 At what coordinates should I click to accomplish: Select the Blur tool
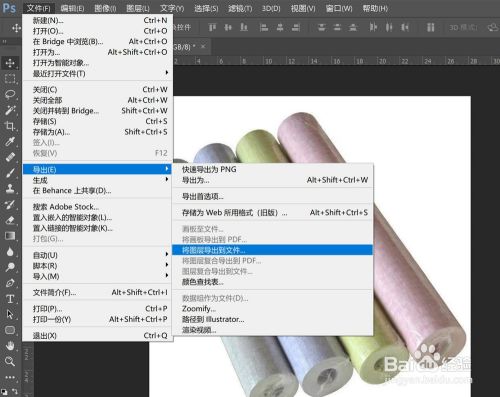pyautogui.click(x=10, y=251)
